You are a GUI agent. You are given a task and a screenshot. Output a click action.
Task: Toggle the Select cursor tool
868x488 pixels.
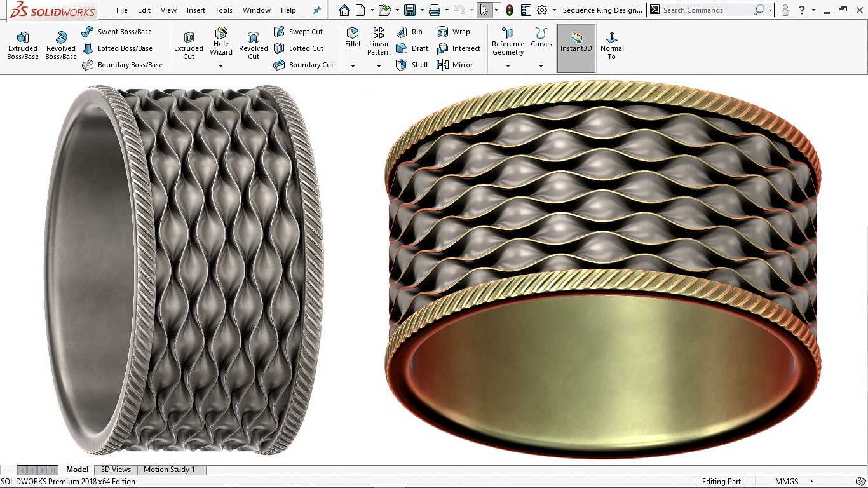[484, 10]
